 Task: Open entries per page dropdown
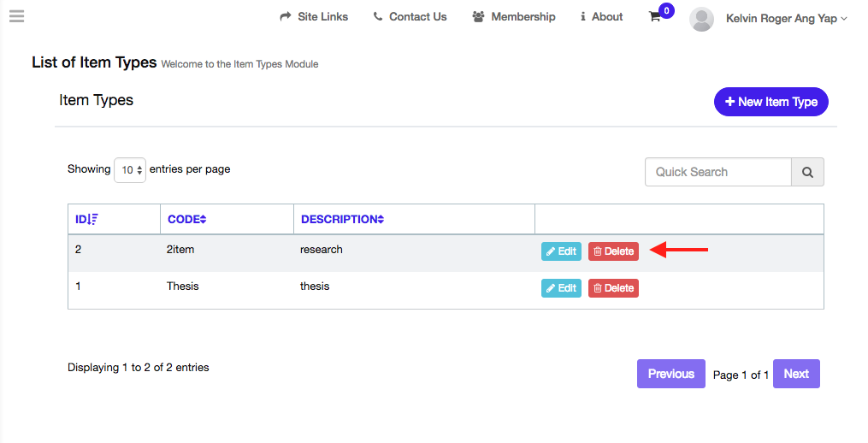click(x=130, y=170)
